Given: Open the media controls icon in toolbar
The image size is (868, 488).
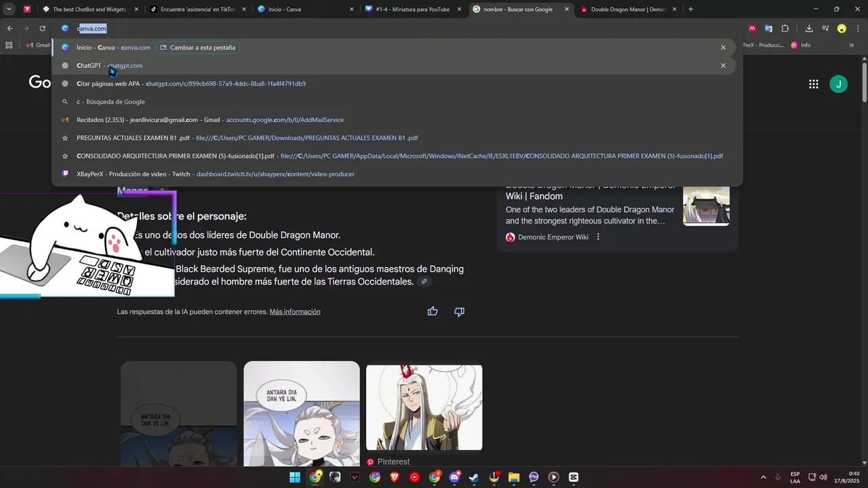Looking at the screenshot, I should coord(825,28).
